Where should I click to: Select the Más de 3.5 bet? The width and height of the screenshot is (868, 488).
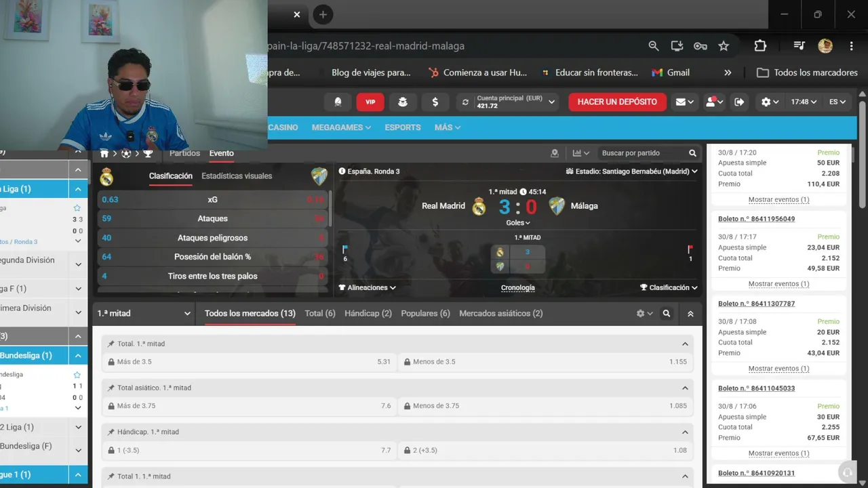point(250,362)
